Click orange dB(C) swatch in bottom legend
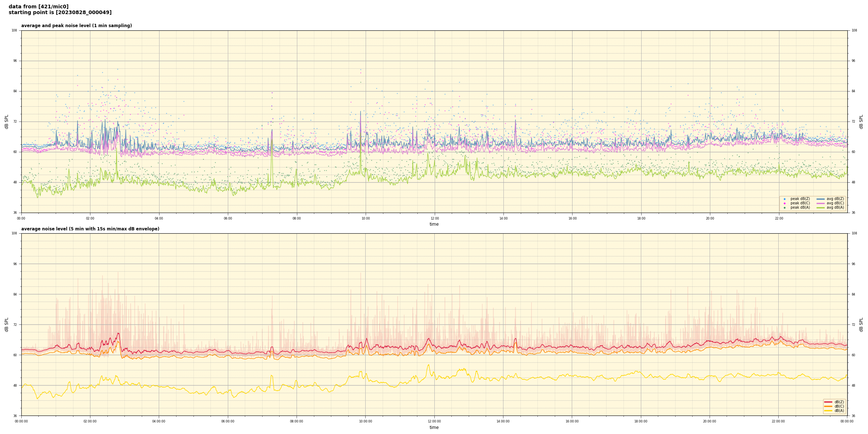Image resolution: width=868 pixels, height=434 pixels. (x=828, y=406)
